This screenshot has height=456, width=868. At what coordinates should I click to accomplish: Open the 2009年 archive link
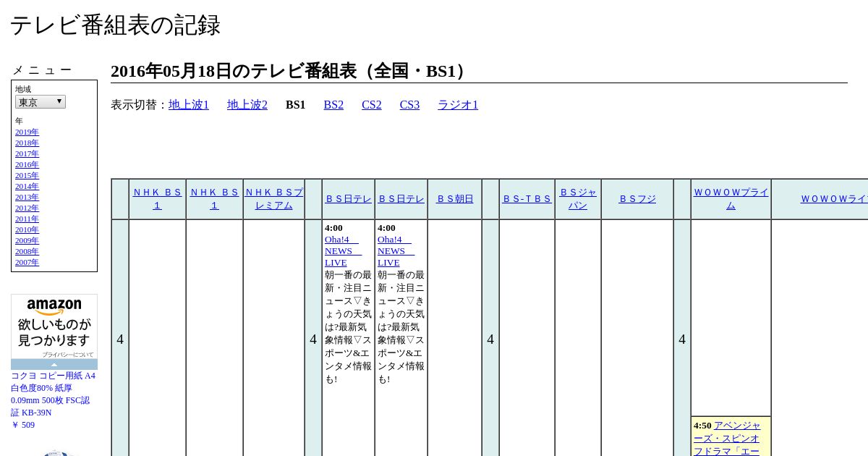tap(27, 241)
